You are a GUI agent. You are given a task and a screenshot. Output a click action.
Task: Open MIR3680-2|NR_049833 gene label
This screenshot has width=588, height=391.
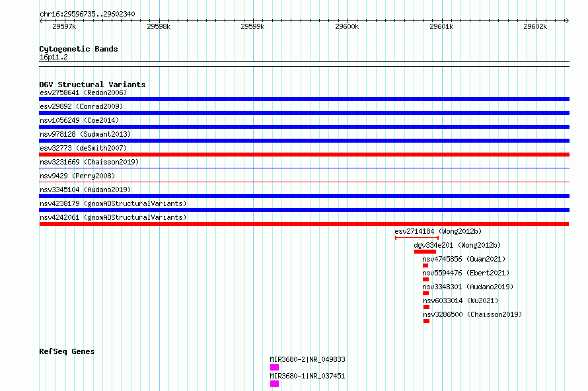click(x=307, y=359)
